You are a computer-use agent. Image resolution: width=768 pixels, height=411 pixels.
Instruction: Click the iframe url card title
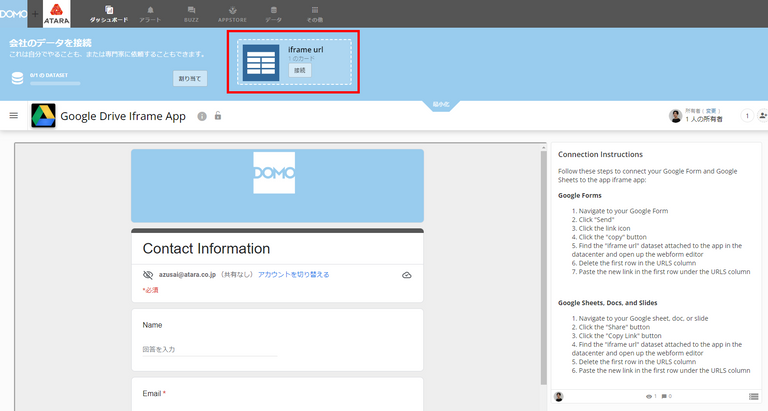coord(306,49)
